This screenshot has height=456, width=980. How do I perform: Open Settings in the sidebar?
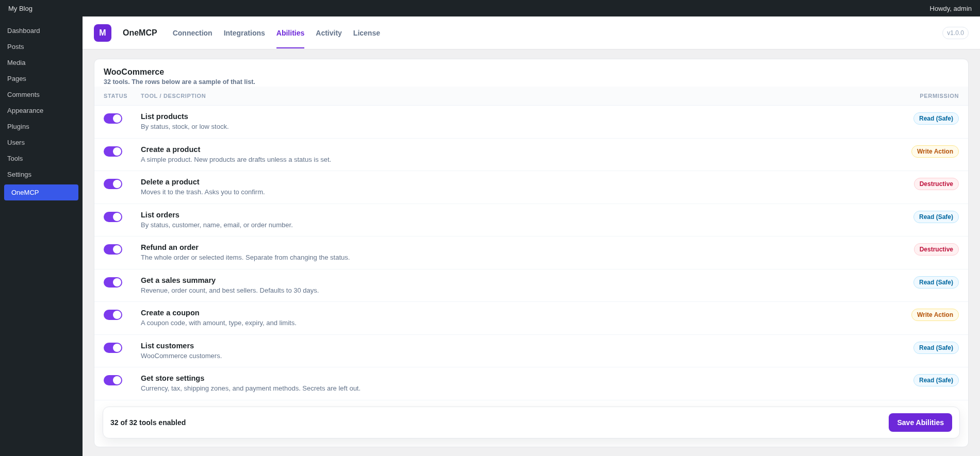coord(41,174)
